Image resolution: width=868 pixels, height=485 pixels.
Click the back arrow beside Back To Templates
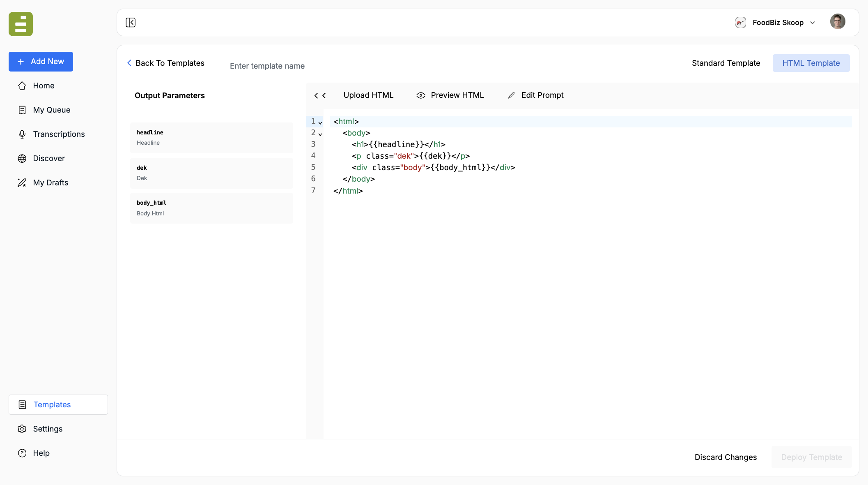point(129,63)
